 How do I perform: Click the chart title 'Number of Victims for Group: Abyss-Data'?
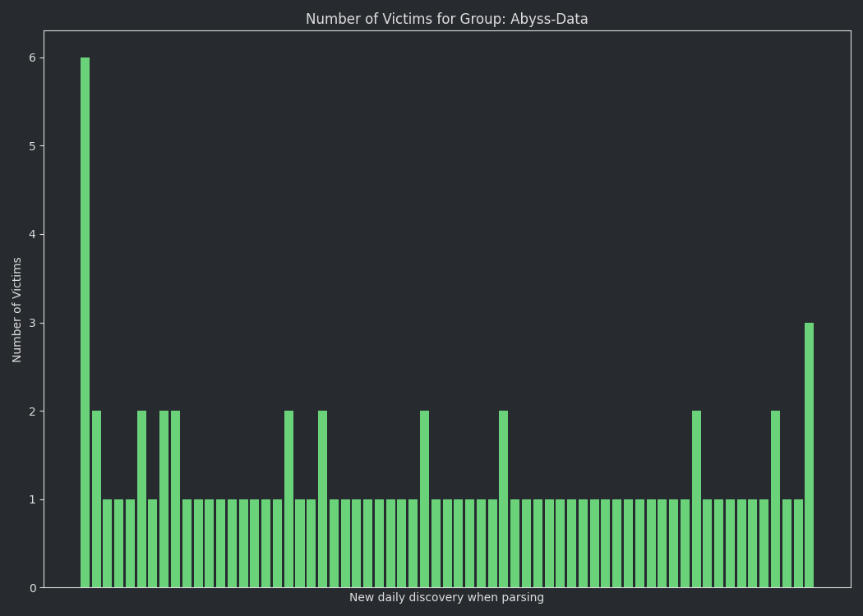[446, 19]
